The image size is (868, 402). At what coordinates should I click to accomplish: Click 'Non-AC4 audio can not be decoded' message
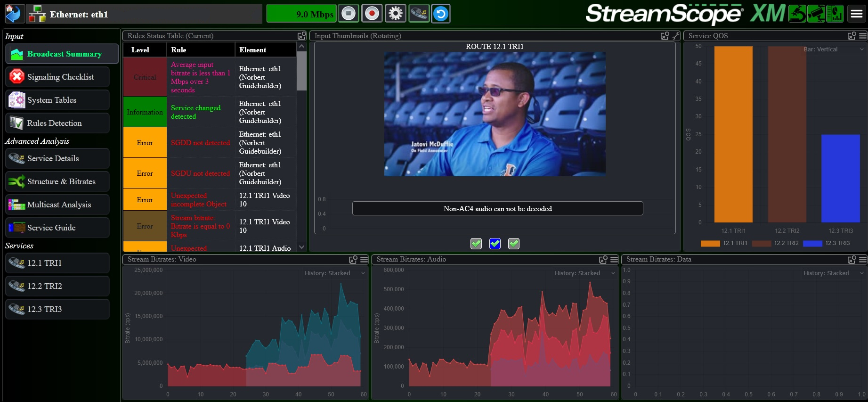tap(498, 208)
